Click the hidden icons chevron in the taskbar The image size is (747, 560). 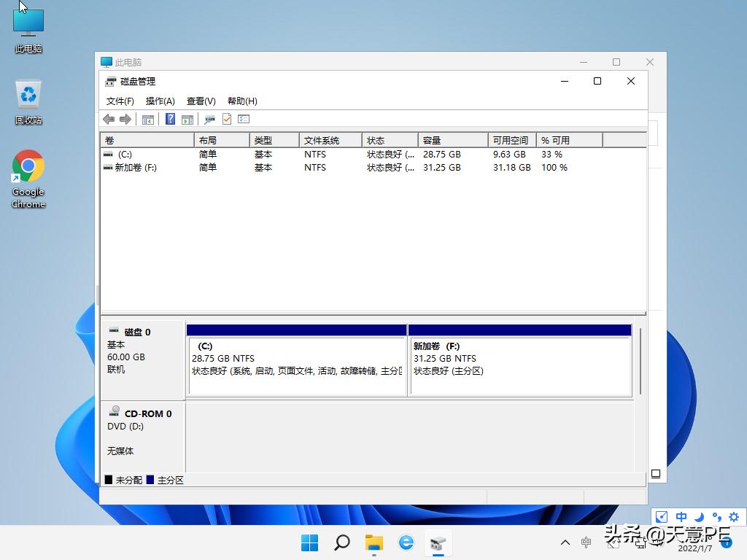click(565, 542)
